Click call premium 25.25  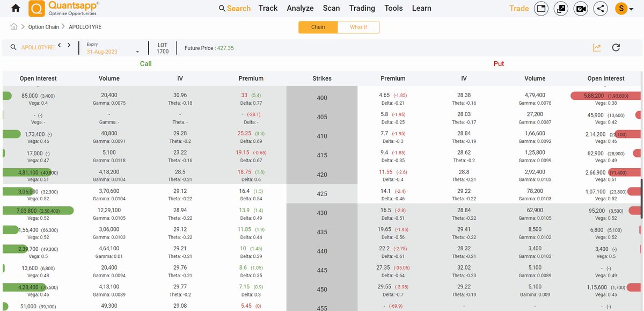(x=244, y=133)
